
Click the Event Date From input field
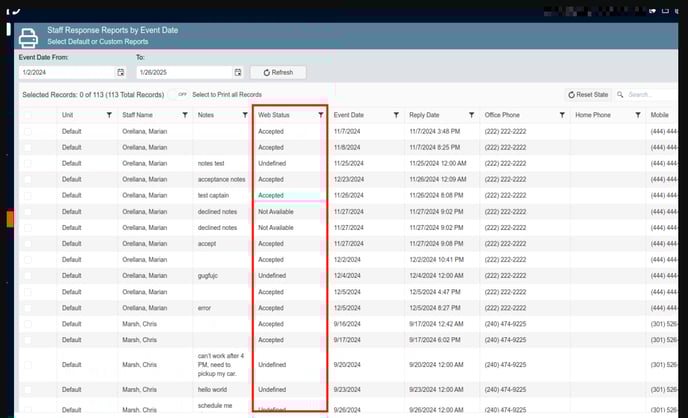point(66,73)
